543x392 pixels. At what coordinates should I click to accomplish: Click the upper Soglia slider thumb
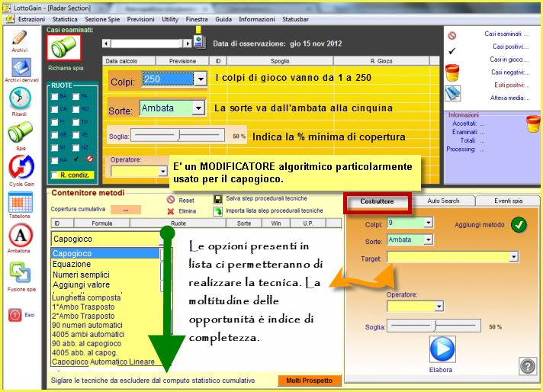[x=179, y=135]
